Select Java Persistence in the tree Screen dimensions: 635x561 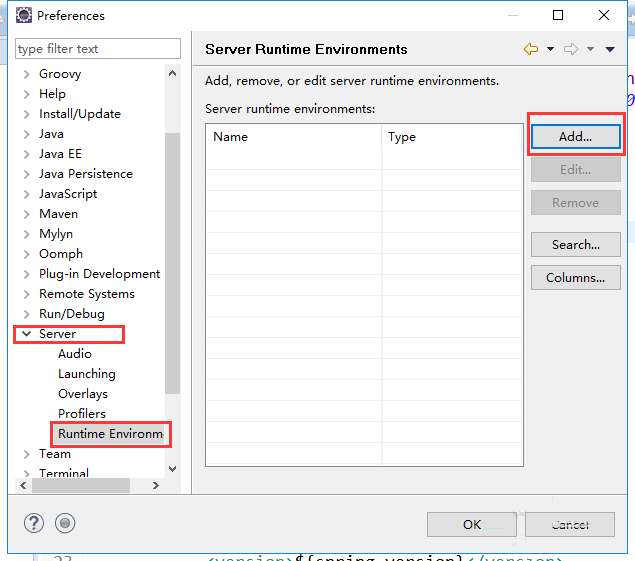[x=86, y=174]
